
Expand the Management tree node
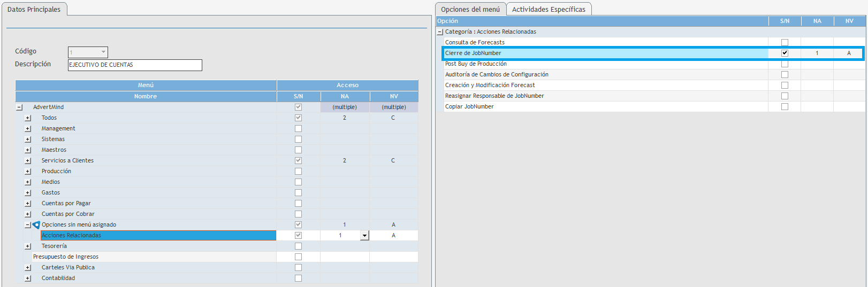[x=28, y=129]
